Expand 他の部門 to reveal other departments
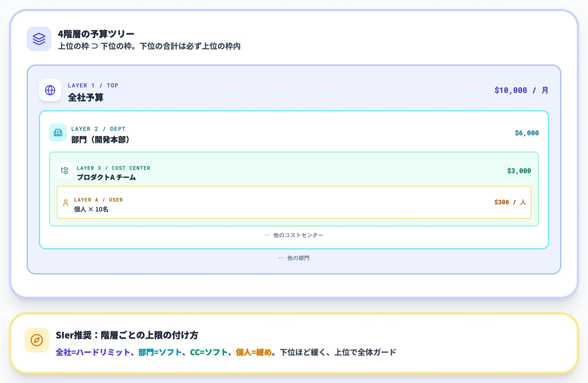588x383 pixels. click(x=294, y=258)
